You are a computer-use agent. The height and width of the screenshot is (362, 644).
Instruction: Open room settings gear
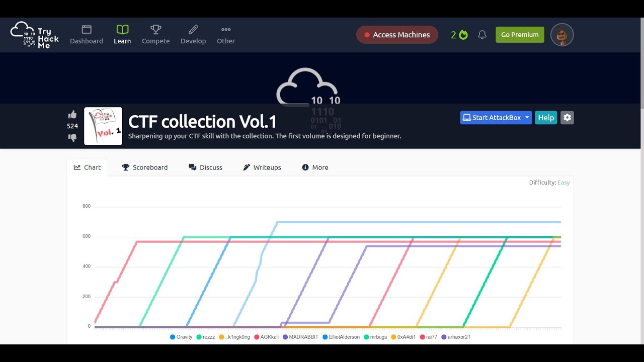(x=567, y=118)
